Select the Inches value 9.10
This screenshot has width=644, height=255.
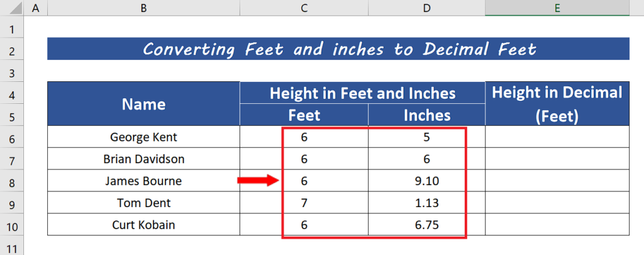(427, 181)
